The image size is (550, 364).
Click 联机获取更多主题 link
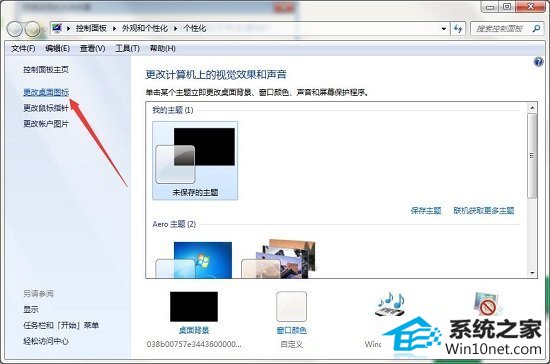484,210
